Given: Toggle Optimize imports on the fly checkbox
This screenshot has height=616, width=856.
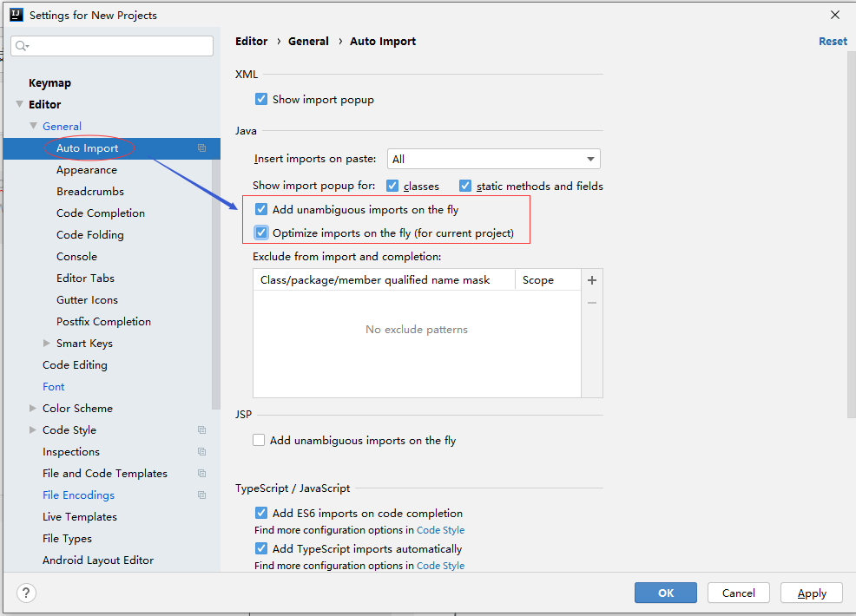Looking at the screenshot, I should (x=261, y=233).
